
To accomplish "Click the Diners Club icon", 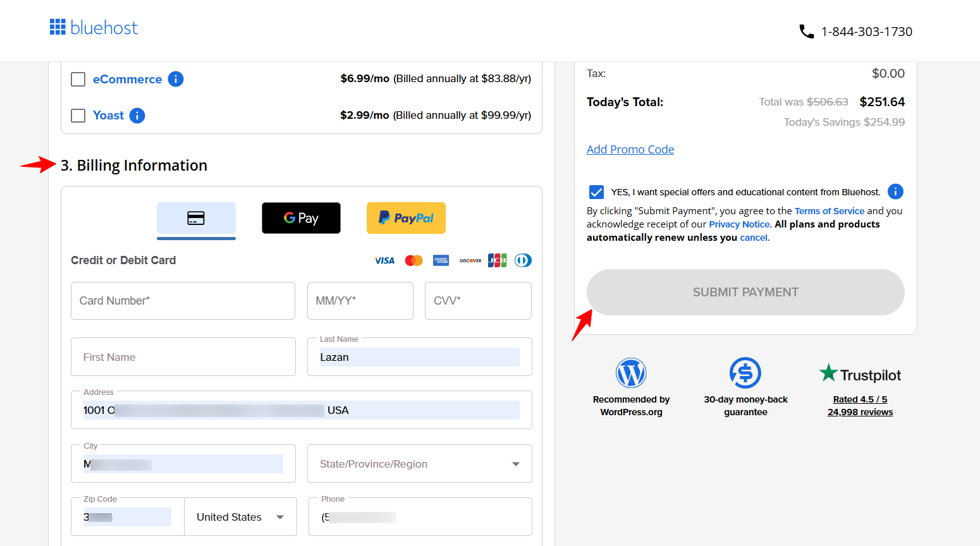I will pyautogui.click(x=523, y=260).
